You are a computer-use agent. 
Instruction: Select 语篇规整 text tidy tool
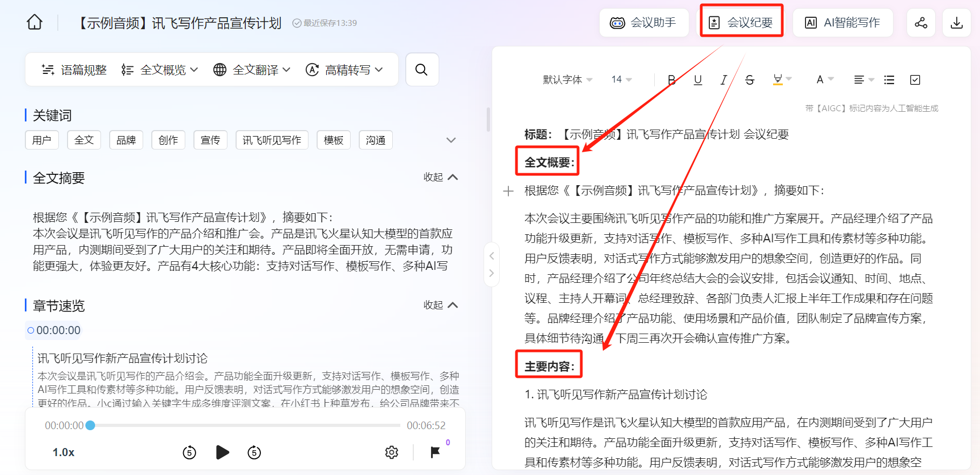[x=74, y=70]
